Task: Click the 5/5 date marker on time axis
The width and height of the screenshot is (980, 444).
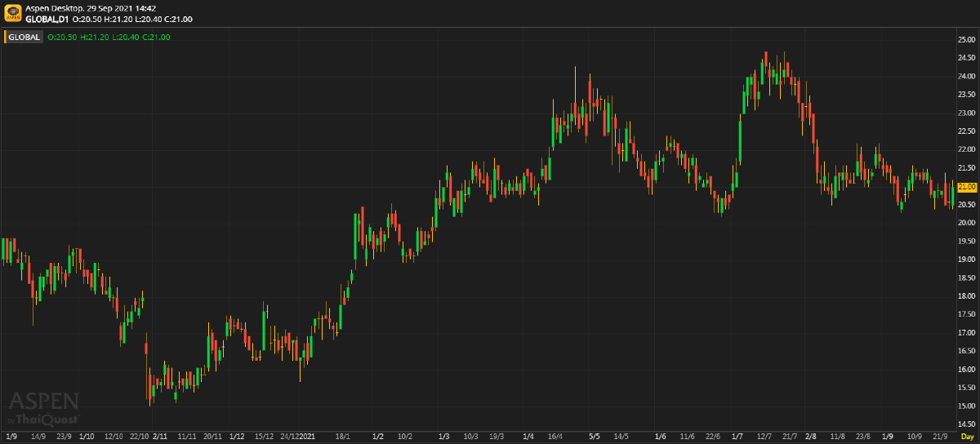Action: [595, 437]
